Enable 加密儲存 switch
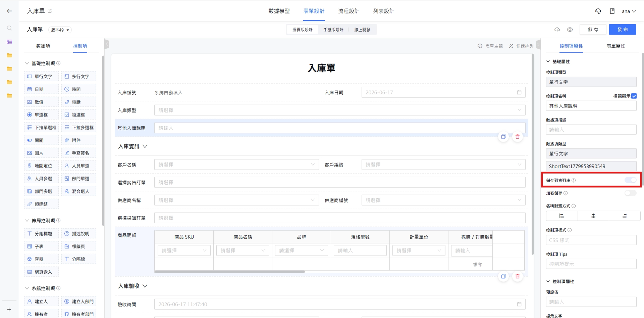This screenshot has height=318, width=644. [630, 193]
